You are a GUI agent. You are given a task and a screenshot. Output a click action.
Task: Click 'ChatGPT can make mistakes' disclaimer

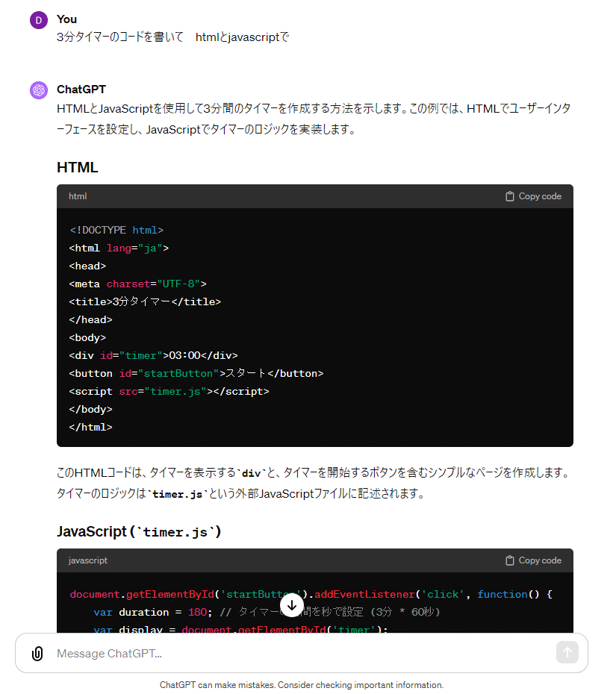coord(302,685)
